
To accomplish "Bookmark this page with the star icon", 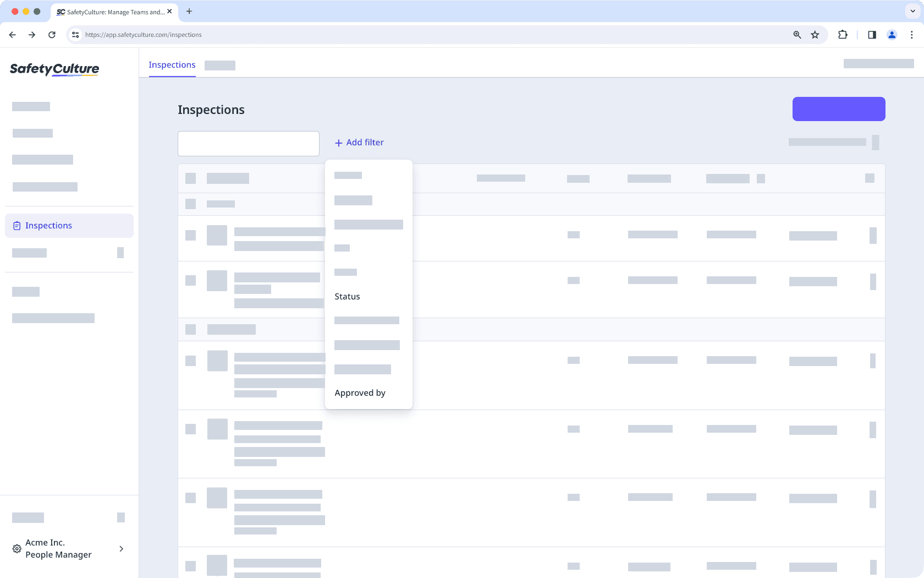I will tap(815, 34).
